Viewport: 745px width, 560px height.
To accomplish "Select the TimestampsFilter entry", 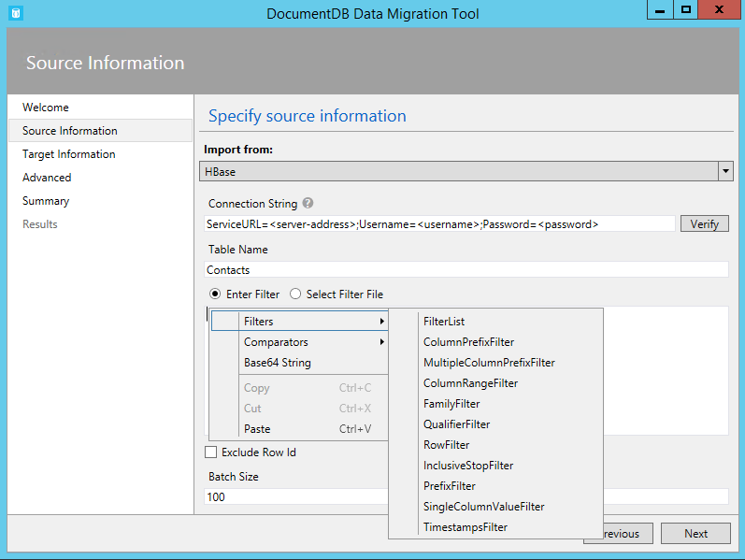I will click(465, 527).
